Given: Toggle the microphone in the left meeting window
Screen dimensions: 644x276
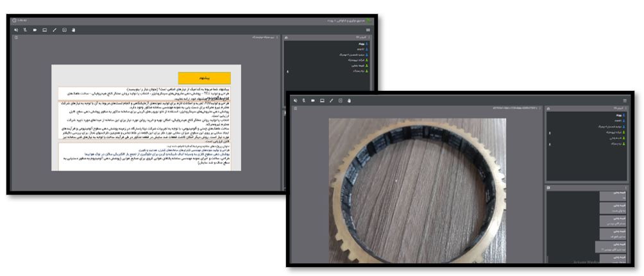Looking at the screenshot, I should 25,30.
